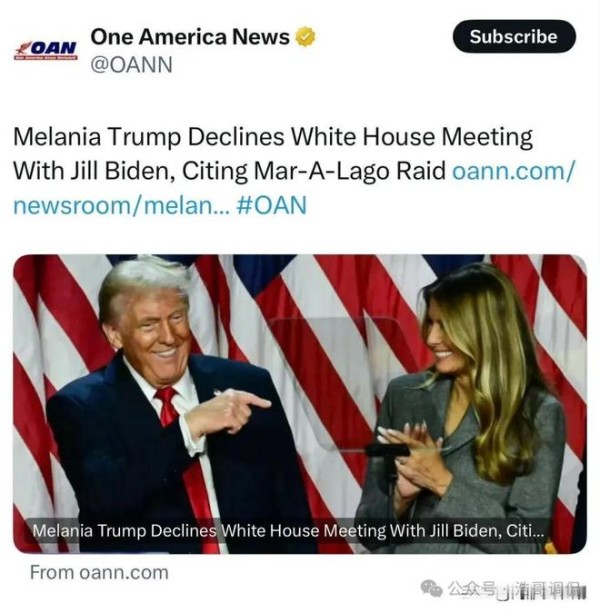Click the gold verified badge
Screen dimensions: 600x613
tap(305, 37)
